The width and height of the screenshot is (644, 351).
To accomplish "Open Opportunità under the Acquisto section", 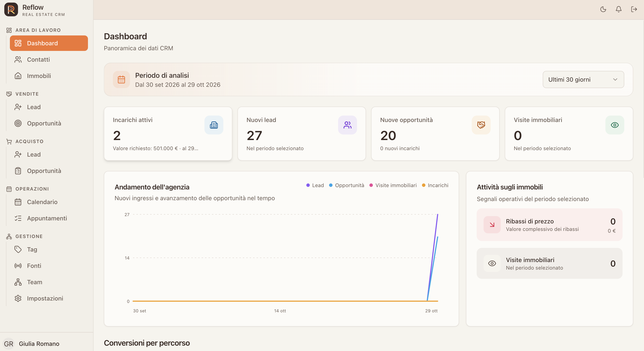I will (x=49, y=171).
